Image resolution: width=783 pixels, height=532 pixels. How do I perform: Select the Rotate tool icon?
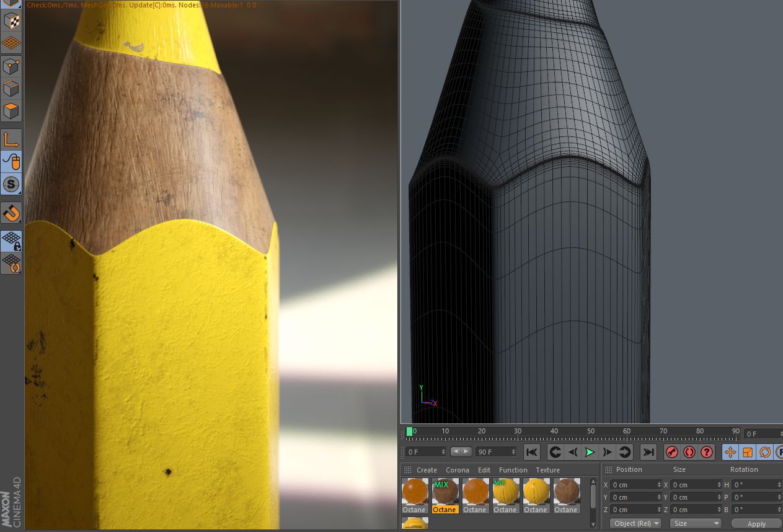(x=764, y=453)
